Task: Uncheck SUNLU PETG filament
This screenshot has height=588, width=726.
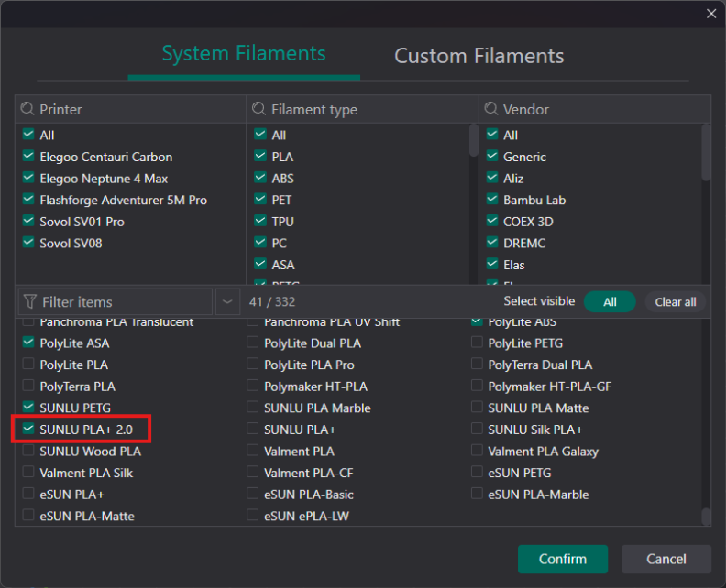Action: click(28, 408)
